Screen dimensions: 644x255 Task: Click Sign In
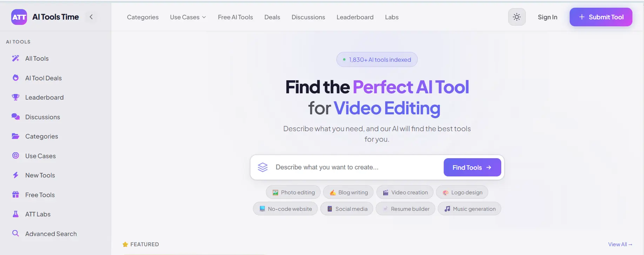[548, 17]
